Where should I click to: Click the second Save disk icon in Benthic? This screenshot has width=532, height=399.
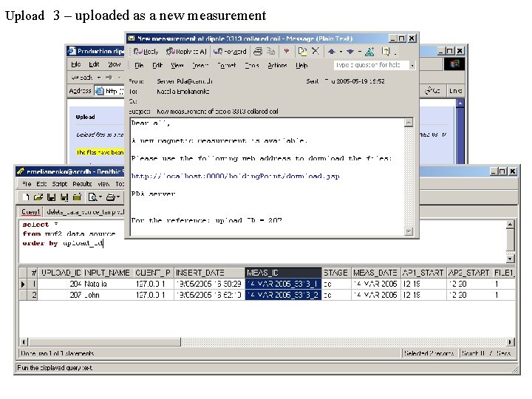click(x=64, y=197)
